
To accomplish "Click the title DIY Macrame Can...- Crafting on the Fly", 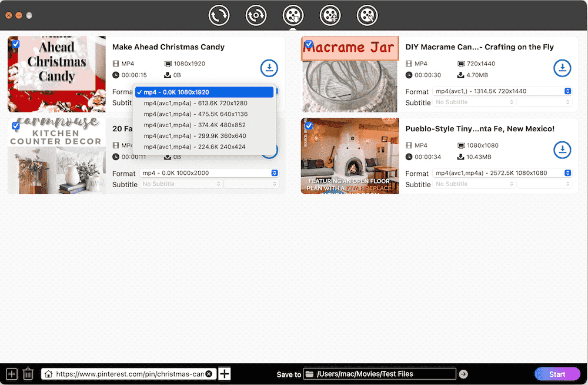I will (x=479, y=47).
